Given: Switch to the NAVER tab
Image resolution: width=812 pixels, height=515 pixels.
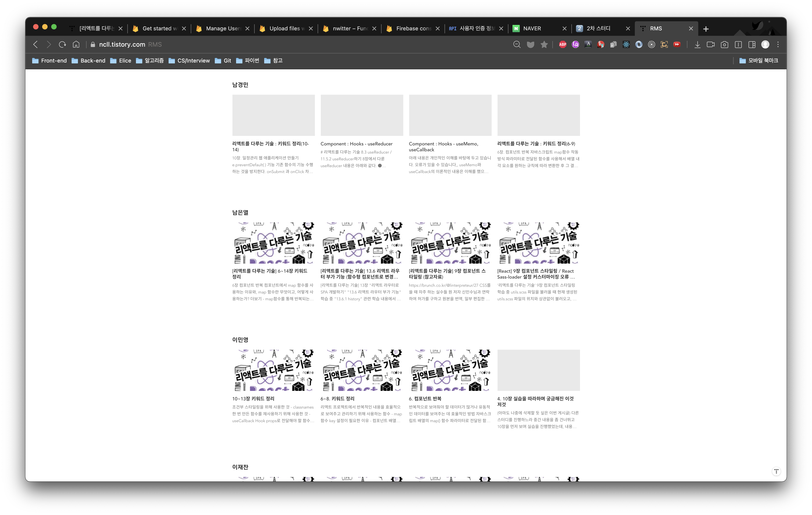Looking at the screenshot, I should click(x=540, y=29).
